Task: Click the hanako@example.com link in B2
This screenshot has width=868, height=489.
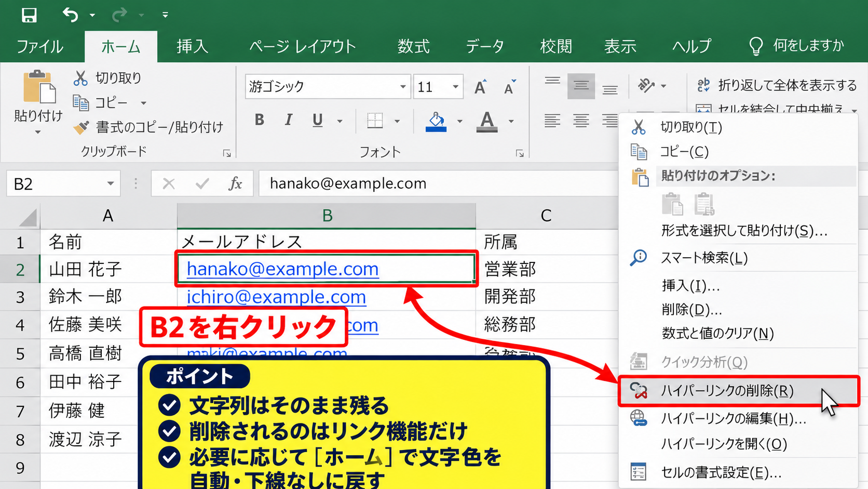Action: (x=282, y=269)
